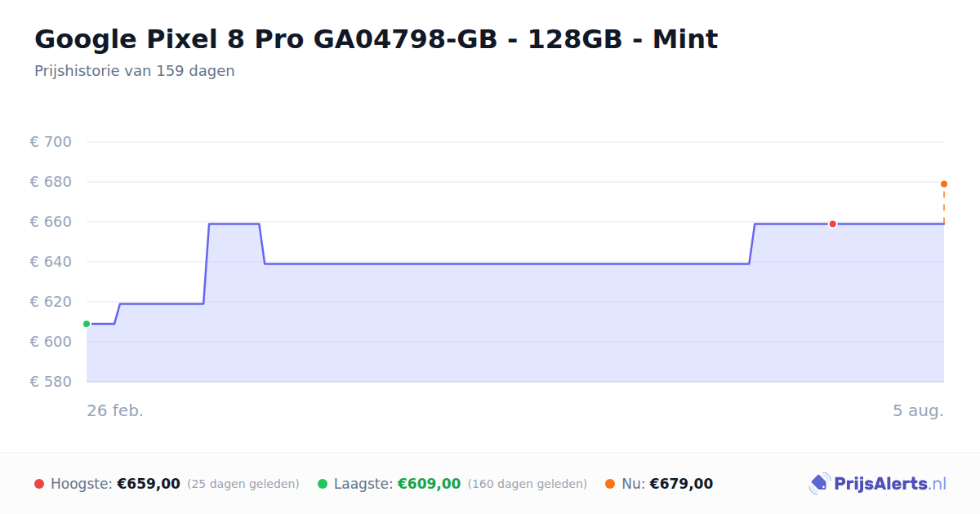Image resolution: width=980 pixels, height=514 pixels.
Task: Click the Google Pixel 8 Pro title
Action: click(376, 39)
